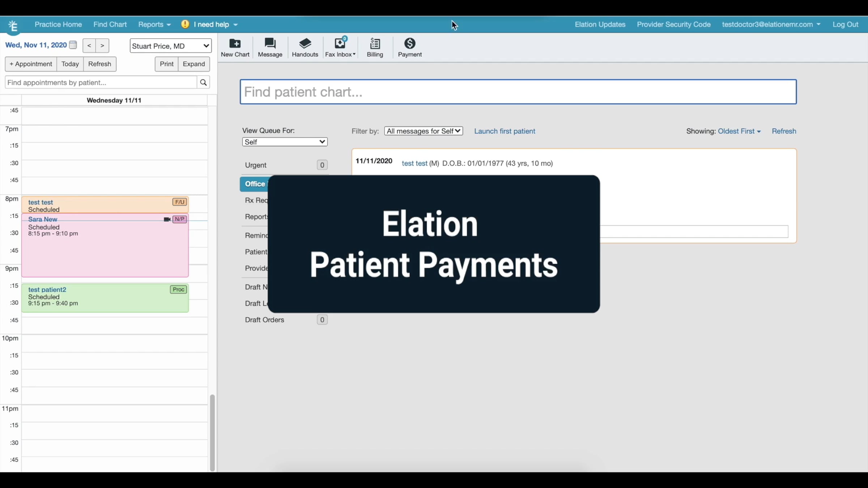The height and width of the screenshot is (488, 868).
Task: Refresh the message queue
Action: pos(784,131)
